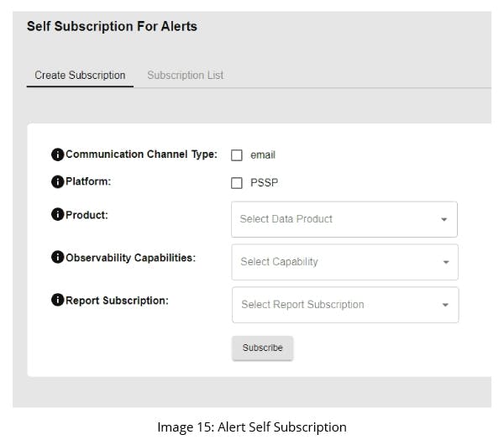Switch to the Subscription List tab
The width and height of the screenshot is (504, 445).
pyautogui.click(x=185, y=76)
